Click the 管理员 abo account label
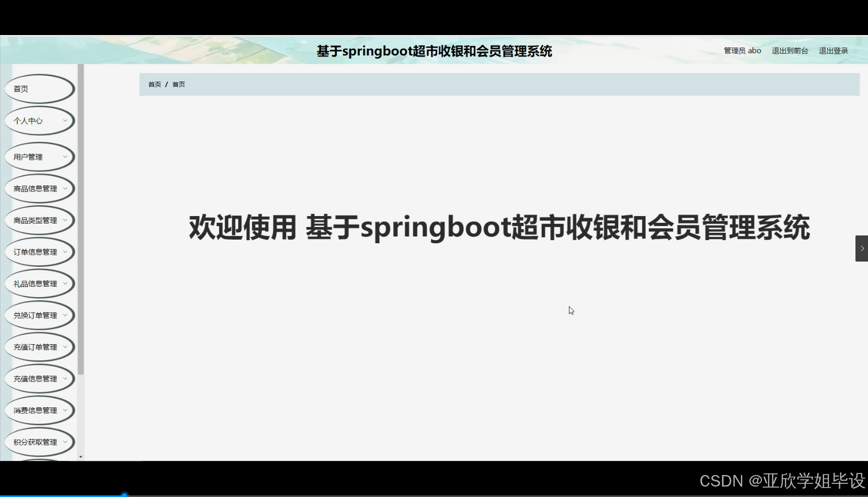 click(x=742, y=50)
